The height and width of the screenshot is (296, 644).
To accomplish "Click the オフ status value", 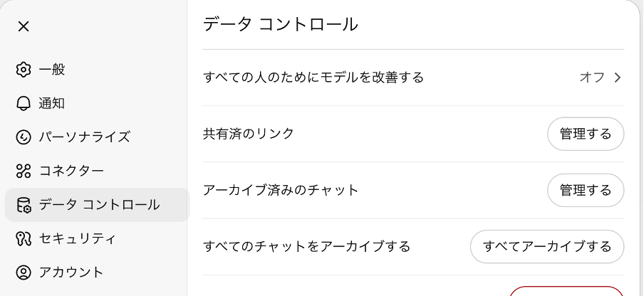I will coord(592,78).
